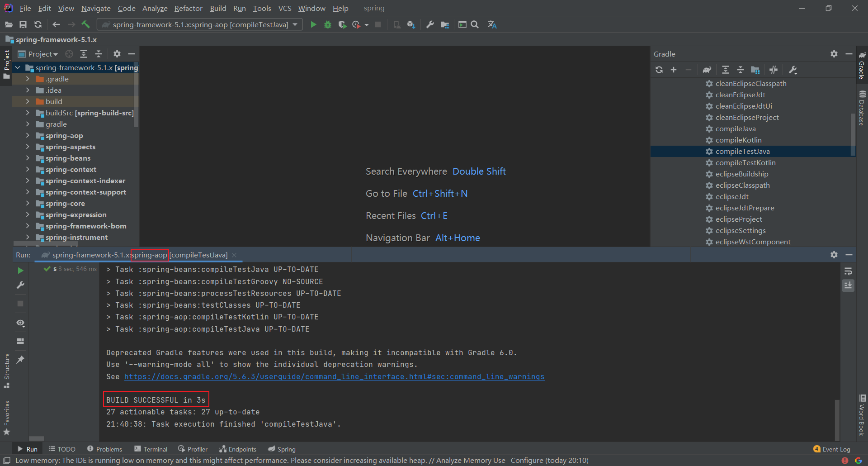
Task: Rerun the task with the green play arrow
Action: click(x=20, y=271)
